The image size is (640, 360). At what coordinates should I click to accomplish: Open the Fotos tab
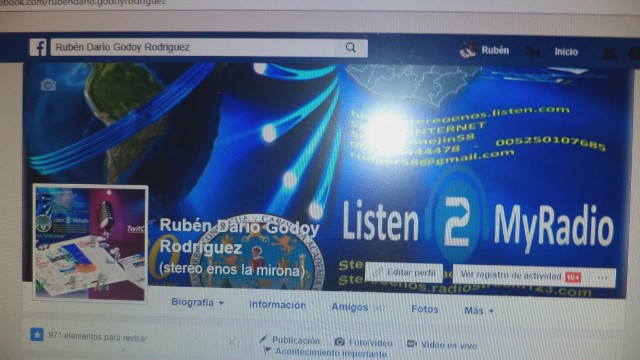point(424,309)
